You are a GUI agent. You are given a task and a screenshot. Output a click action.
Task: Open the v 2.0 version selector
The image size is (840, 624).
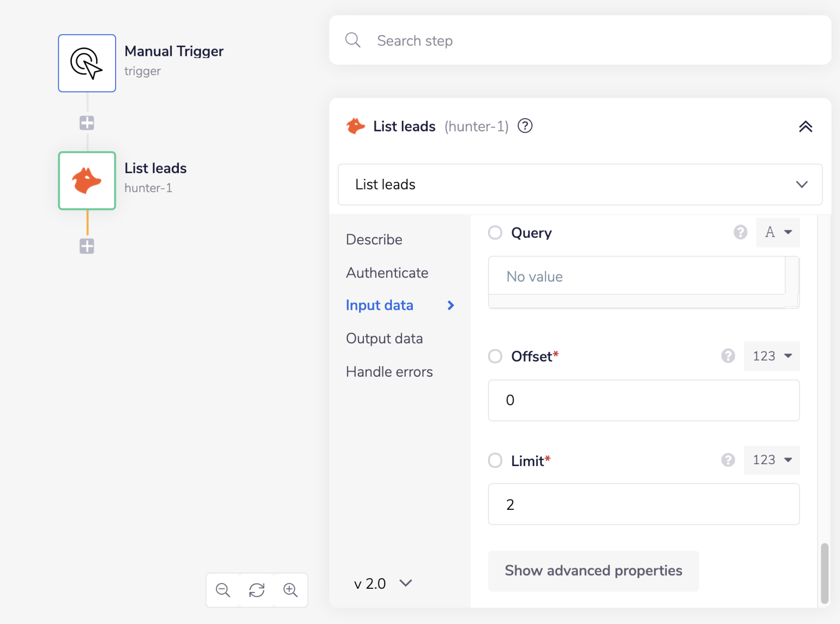point(383,583)
